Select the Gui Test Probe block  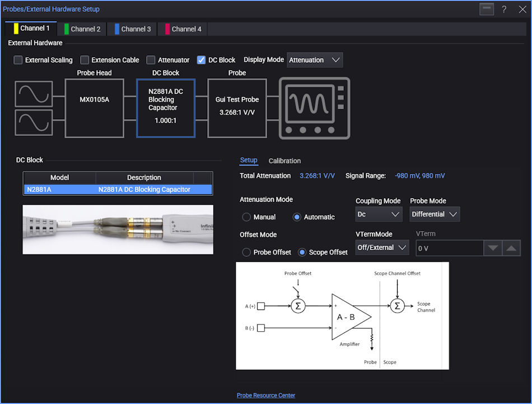click(x=237, y=108)
